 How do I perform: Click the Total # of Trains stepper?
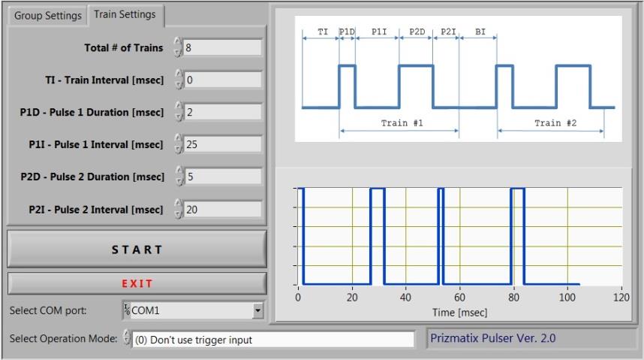pos(178,47)
